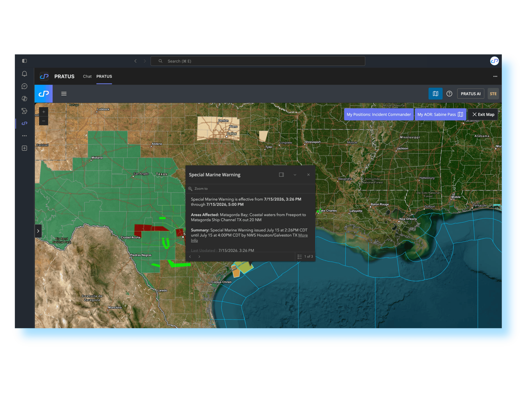
Task: Click My Positions: Incident Commander button
Action: pyautogui.click(x=379, y=114)
